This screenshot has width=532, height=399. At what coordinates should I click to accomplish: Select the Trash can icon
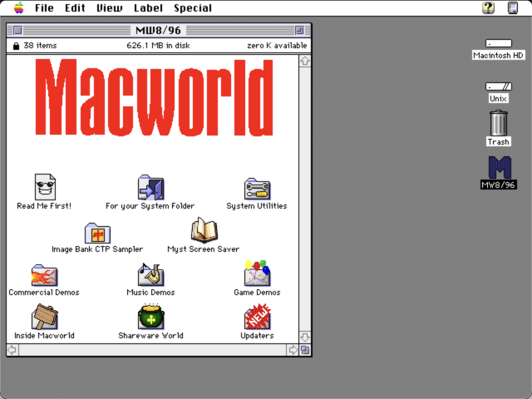[x=499, y=123]
